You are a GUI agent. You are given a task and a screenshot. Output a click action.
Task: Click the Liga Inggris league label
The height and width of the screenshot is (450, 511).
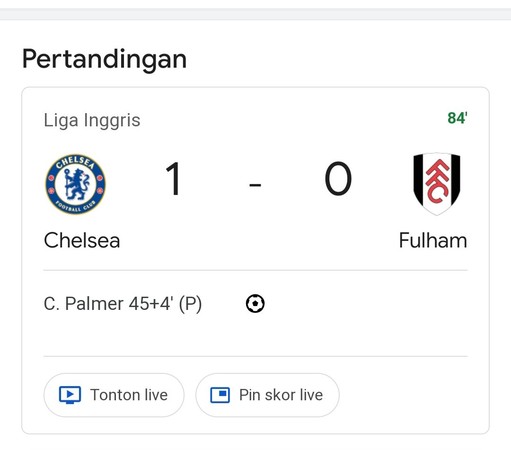click(x=92, y=120)
